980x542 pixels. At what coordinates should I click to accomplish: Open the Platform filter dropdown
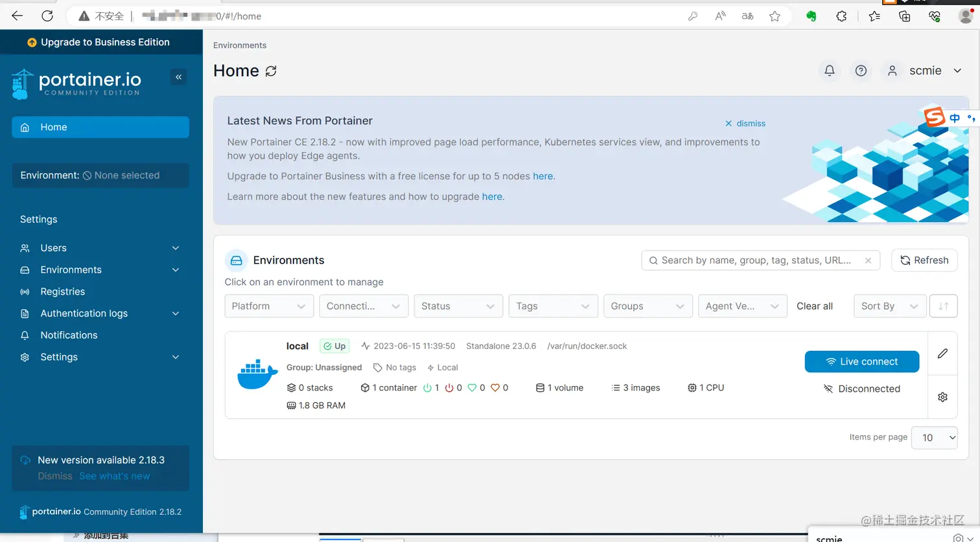(269, 306)
